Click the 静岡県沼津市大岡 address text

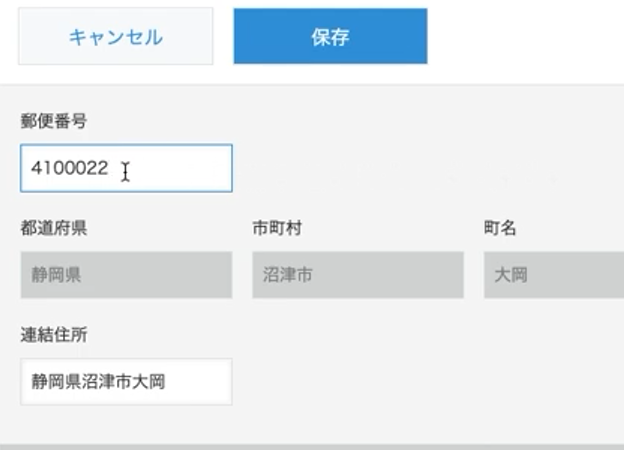coord(98,382)
